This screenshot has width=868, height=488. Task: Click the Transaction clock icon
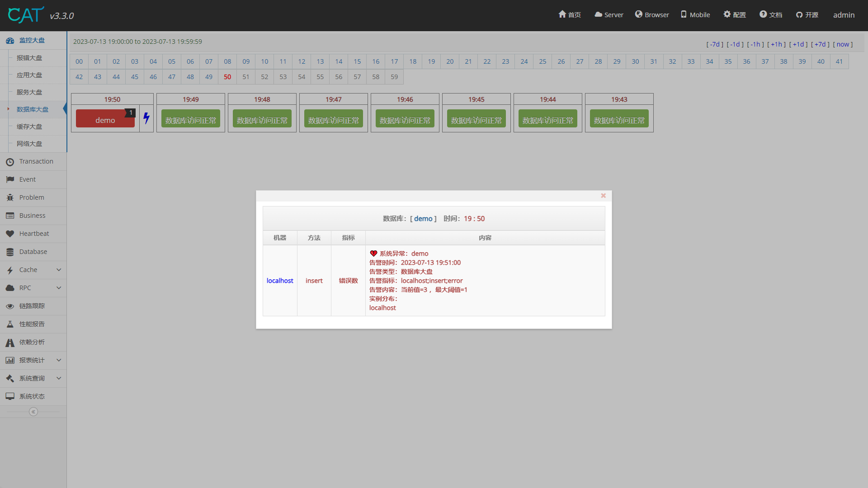10,162
